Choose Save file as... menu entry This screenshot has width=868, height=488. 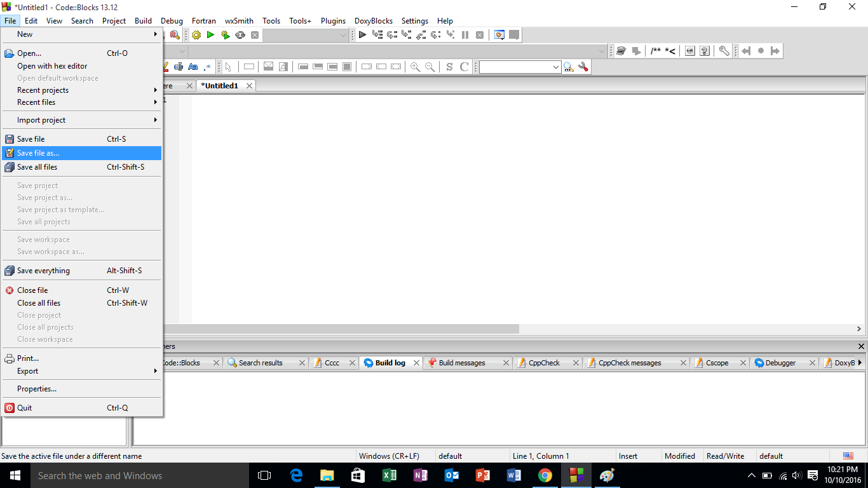point(81,153)
